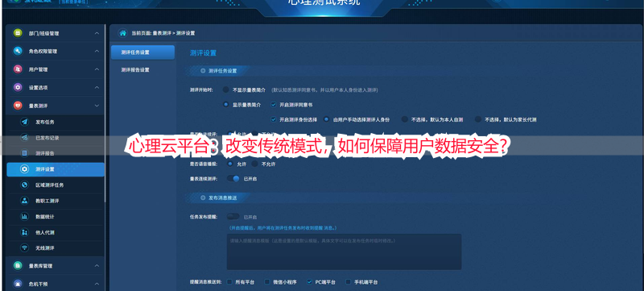Screen dimensions: 644x291
Task: Open 他人代测 menu item
Action: 45,232
